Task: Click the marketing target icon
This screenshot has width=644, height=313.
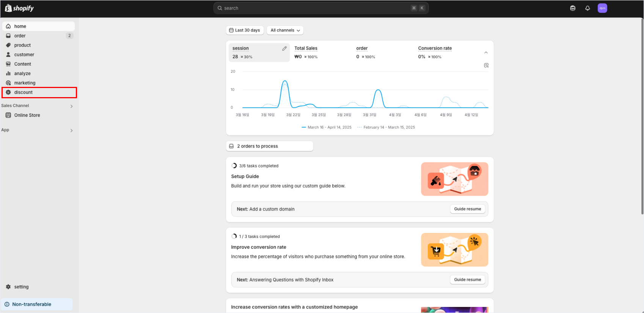Action: (8, 83)
